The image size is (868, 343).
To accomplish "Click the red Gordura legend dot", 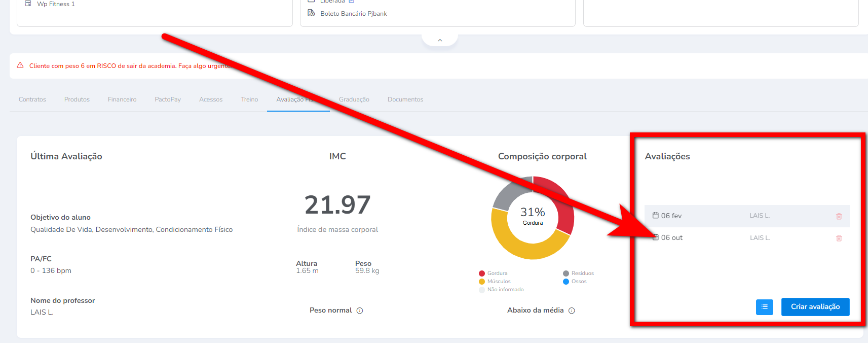I will (482, 273).
